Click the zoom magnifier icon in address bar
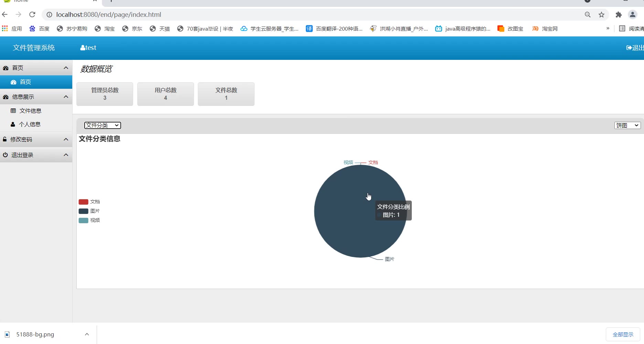Viewport: 644px width, 344px height. point(588,14)
